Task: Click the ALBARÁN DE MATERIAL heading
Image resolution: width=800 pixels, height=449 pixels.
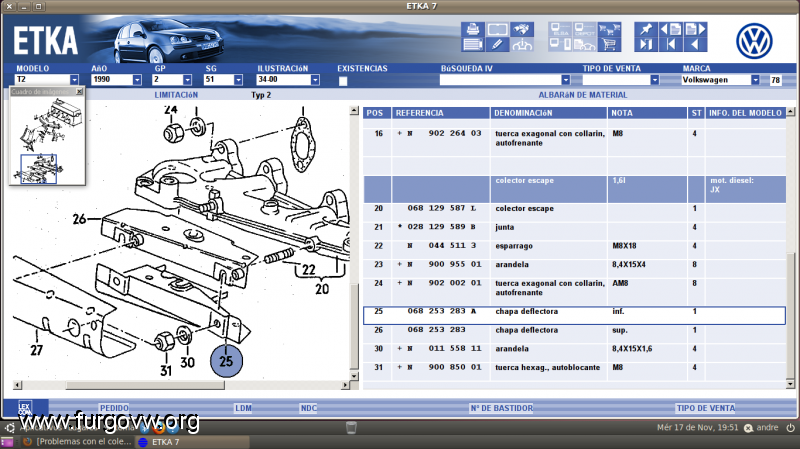Action: click(583, 95)
